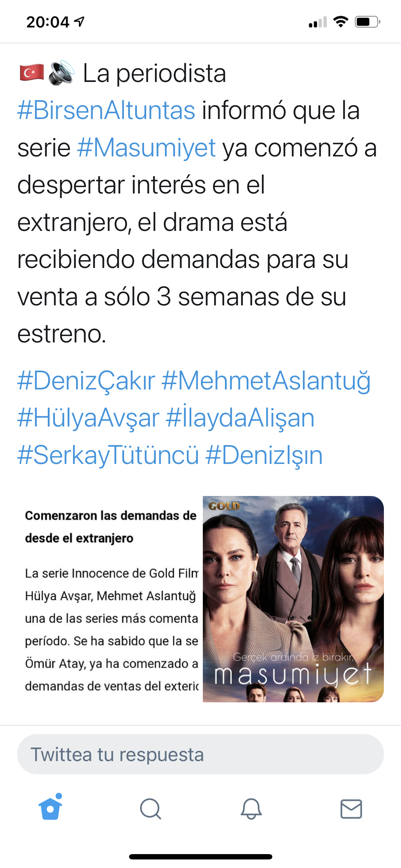This screenshot has height=868, width=401.
Task: Open the #Masumiyet hashtag link
Action: 146,148
